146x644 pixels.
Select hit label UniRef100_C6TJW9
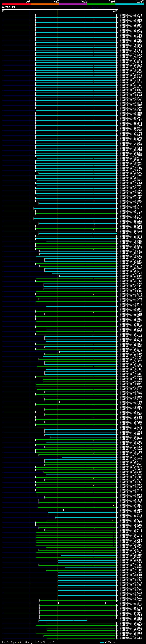pyautogui.click(x=131, y=289)
